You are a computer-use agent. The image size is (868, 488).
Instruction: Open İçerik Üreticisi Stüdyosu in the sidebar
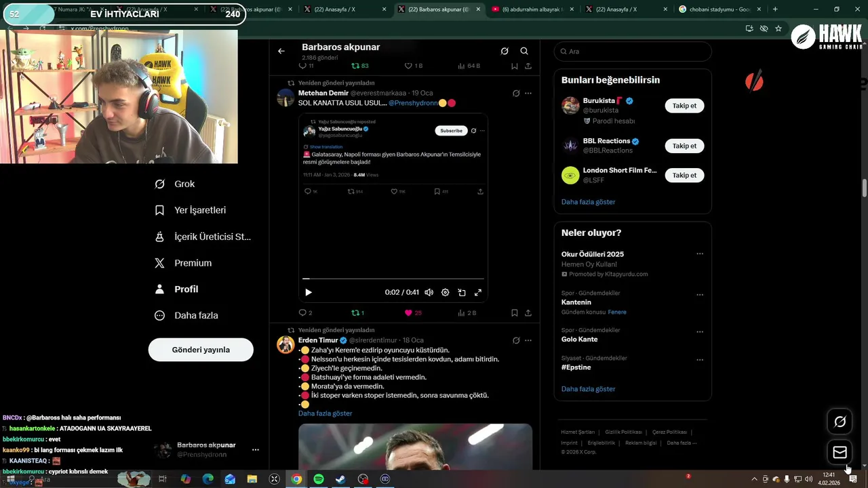[x=203, y=237]
